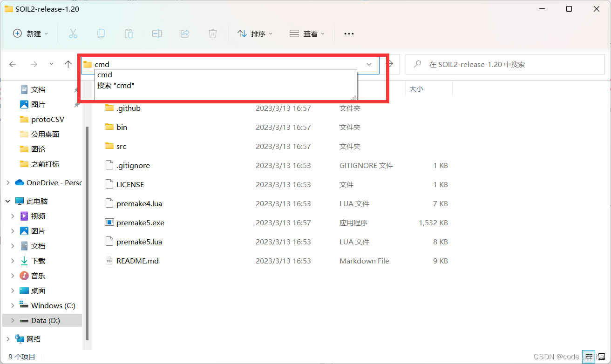Click the 大小 column header
Viewport: 611px width, 364px height.
click(x=416, y=89)
